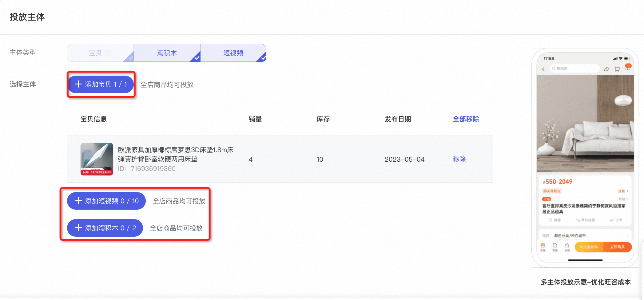Click the 全部移除 link
Viewport: 644px width, 300px height.
(x=466, y=119)
